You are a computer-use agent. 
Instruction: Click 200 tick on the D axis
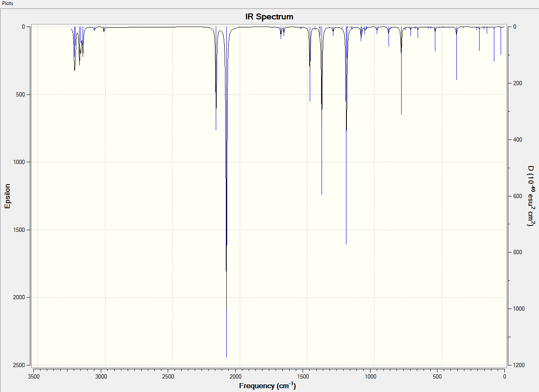pyautogui.click(x=518, y=83)
